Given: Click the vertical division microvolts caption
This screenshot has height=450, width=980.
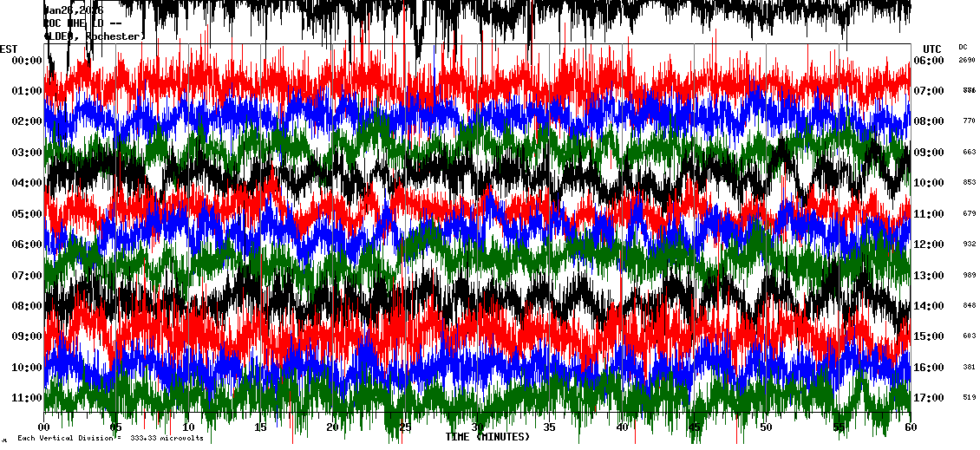Looking at the screenshot, I should point(111,439).
